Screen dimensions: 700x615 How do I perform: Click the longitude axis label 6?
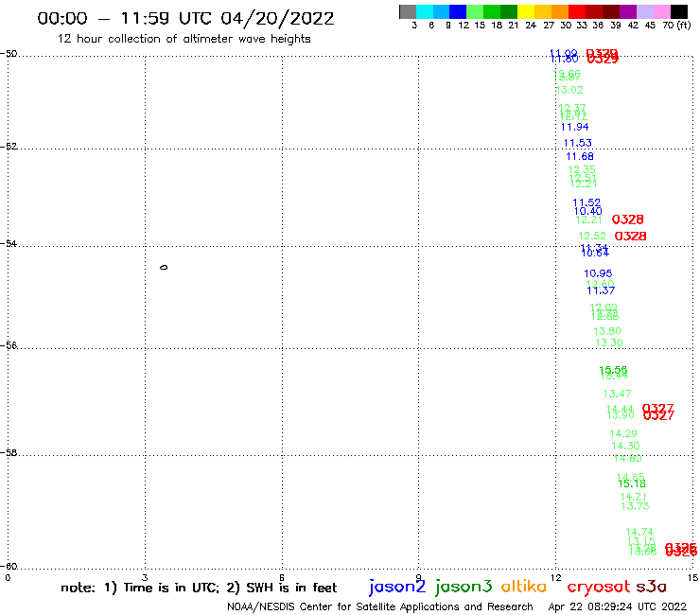point(282,577)
